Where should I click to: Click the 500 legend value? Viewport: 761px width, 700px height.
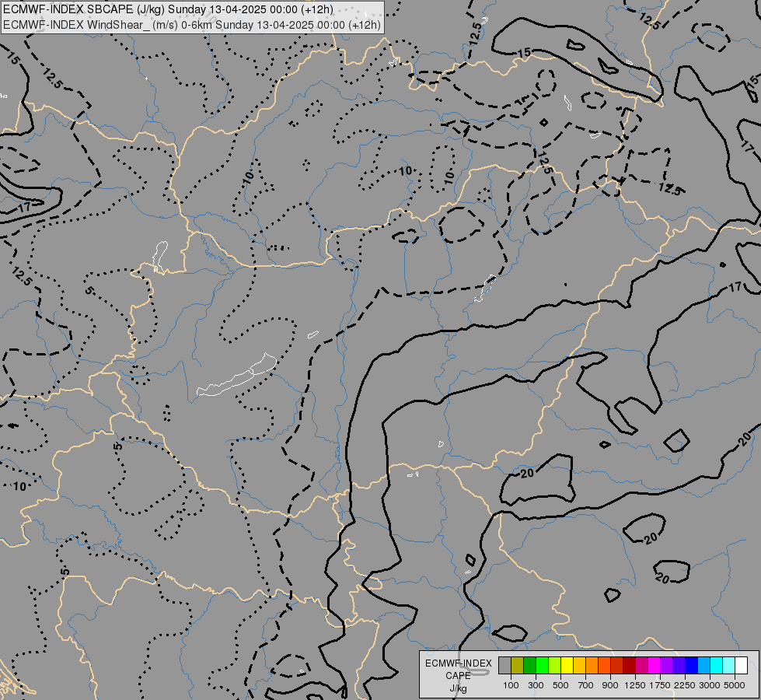(x=560, y=685)
